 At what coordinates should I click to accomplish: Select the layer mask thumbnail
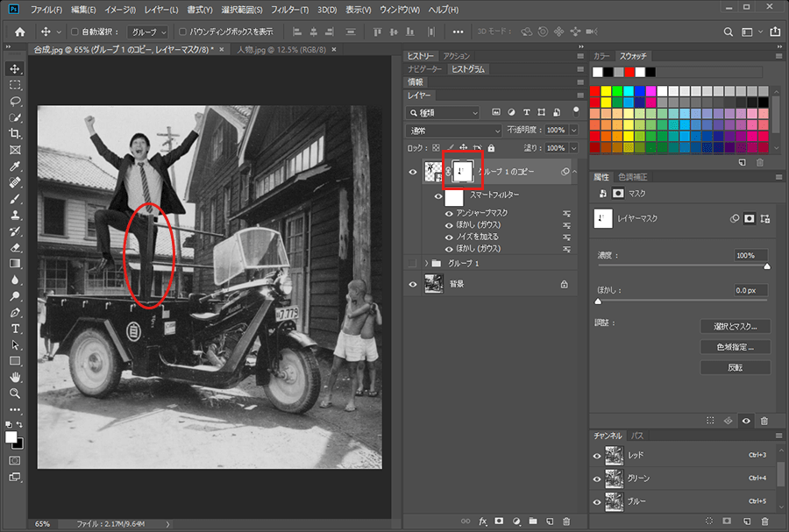[462, 172]
